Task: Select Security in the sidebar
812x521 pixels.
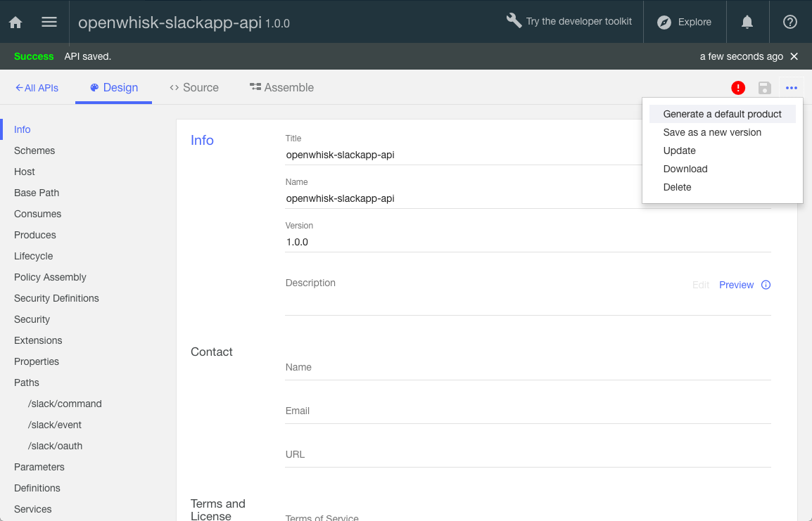Action: point(32,319)
